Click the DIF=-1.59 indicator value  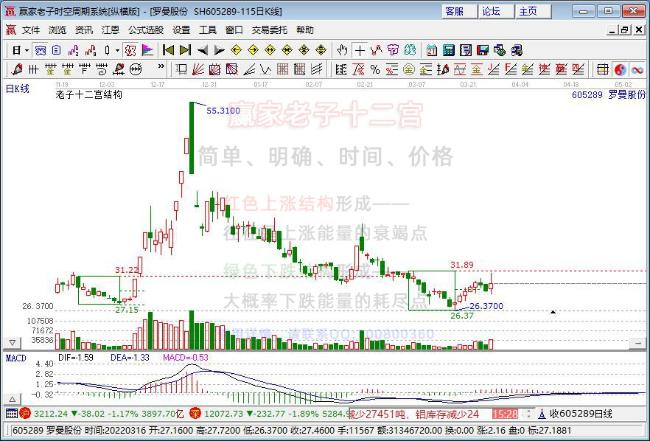pos(76,357)
